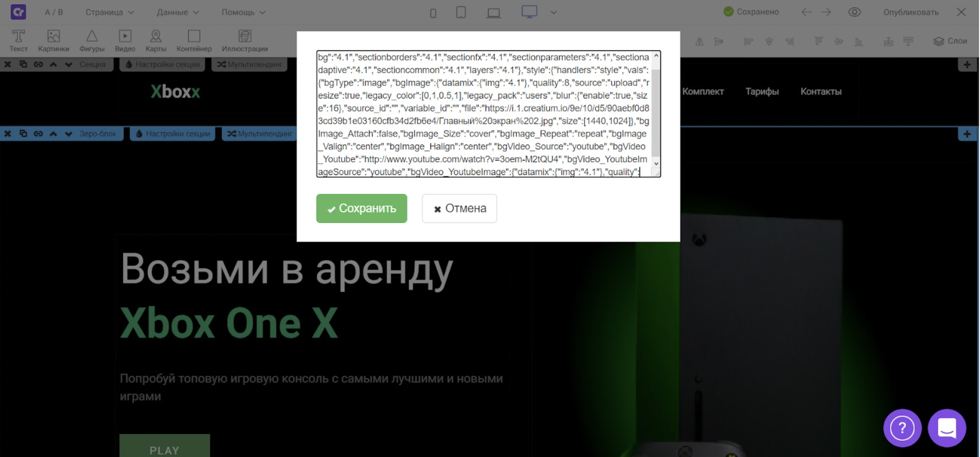Click link icon on Секция bar
The image size is (980, 457).
click(38, 64)
